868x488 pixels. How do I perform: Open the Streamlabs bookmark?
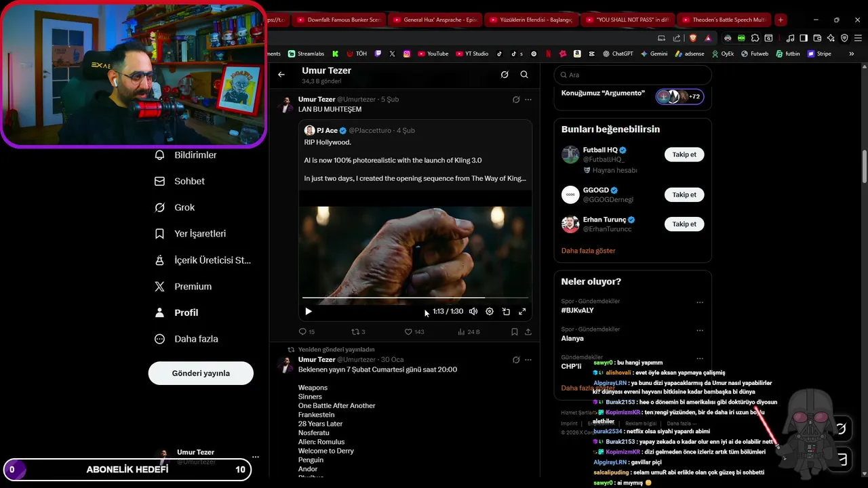coord(306,54)
